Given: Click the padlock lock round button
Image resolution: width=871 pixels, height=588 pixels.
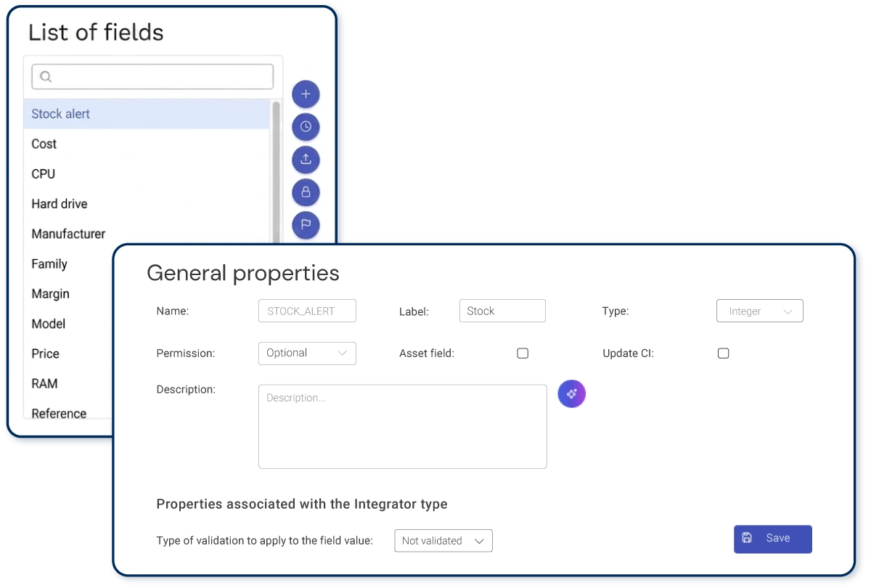Looking at the screenshot, I should (306, 192).
